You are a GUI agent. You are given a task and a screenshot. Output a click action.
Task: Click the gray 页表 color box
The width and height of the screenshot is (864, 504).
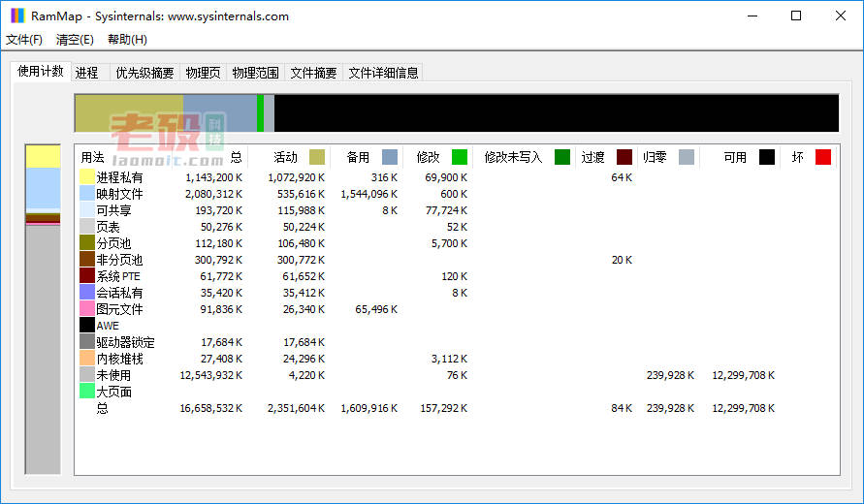pos(87,226)
